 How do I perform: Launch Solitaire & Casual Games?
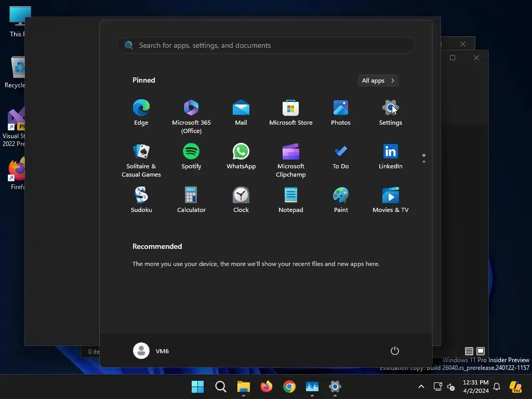[x=141, y=161]
